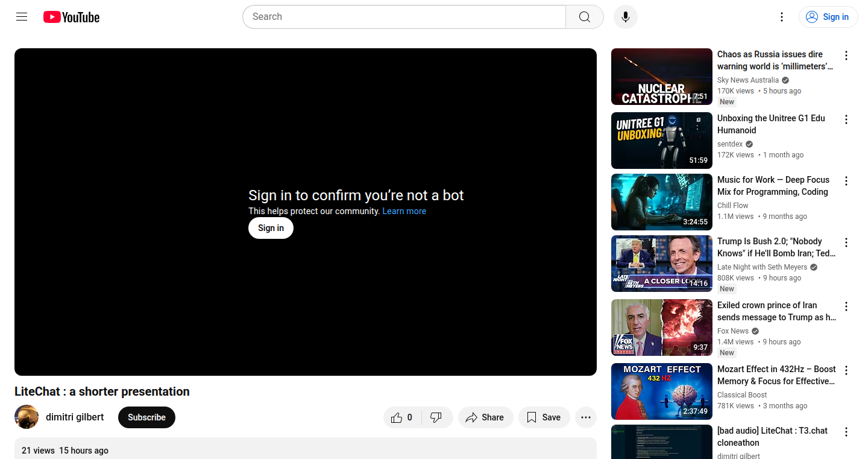Image resolution: width=868 pixels, height=459 pixels.
Task: Open dimitri gilbert channel name
Action: (x=75, y=417)
